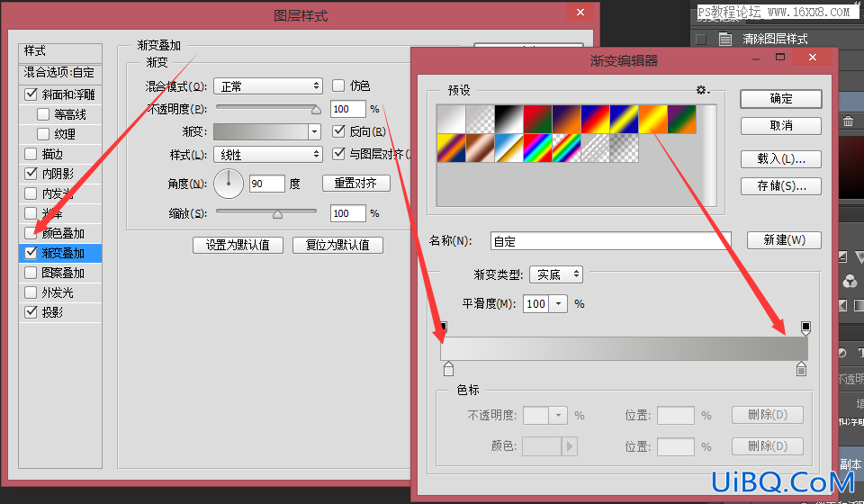Open the 混合模式 dropdown showing 正常
The width and height of the screenshot is (864, 504).
[268, 85]
